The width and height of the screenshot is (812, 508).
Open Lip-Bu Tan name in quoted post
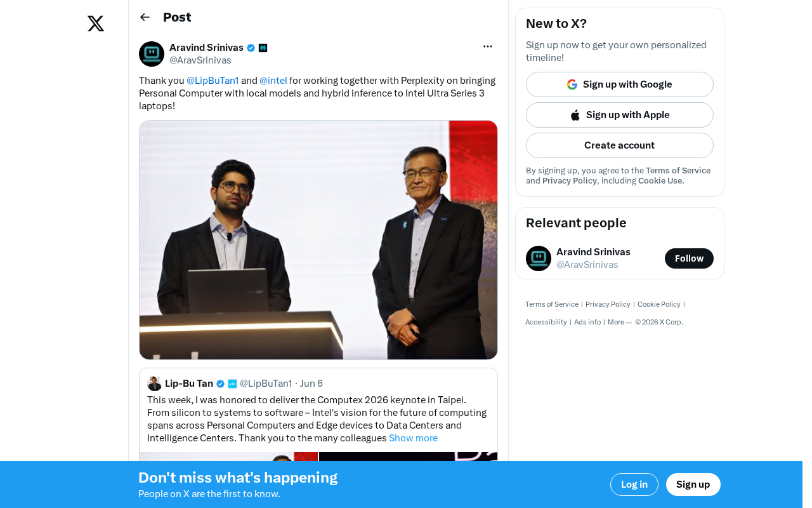[x=189, y=384]
